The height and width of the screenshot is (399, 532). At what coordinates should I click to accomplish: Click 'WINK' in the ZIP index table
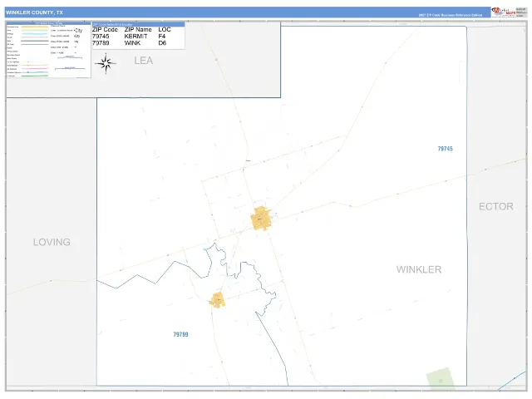tap(132, 43)
